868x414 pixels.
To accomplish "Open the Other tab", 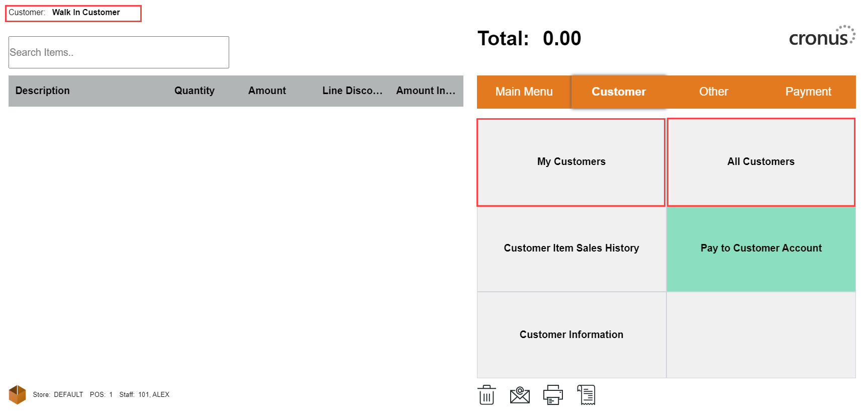I will [713, 92].
